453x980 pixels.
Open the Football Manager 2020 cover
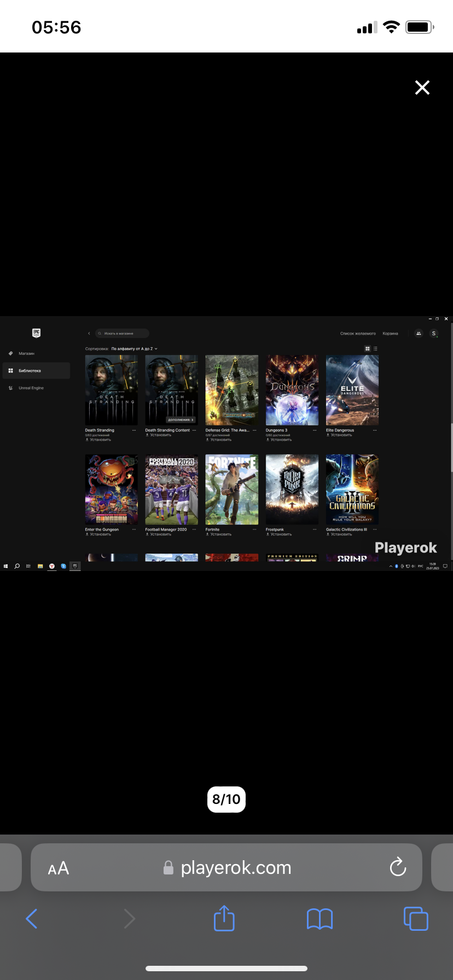coord(172,489)
